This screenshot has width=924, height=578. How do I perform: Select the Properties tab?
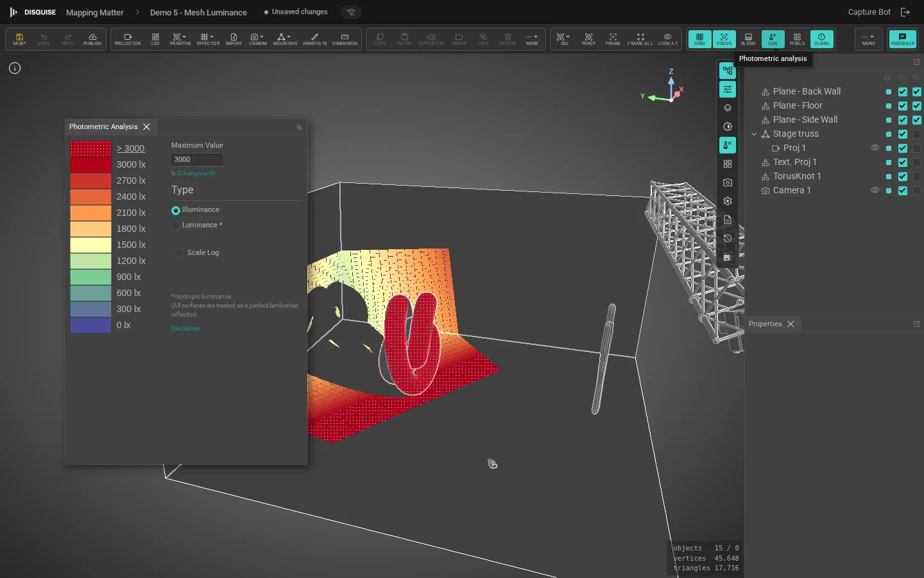pyautogui.click(x=765, y=324)
